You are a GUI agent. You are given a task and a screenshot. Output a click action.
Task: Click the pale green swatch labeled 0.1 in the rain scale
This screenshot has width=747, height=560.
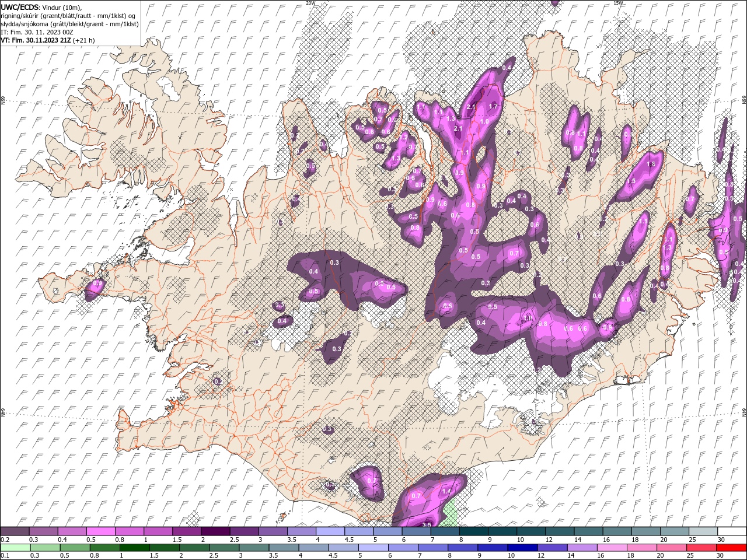click(15, 548)
